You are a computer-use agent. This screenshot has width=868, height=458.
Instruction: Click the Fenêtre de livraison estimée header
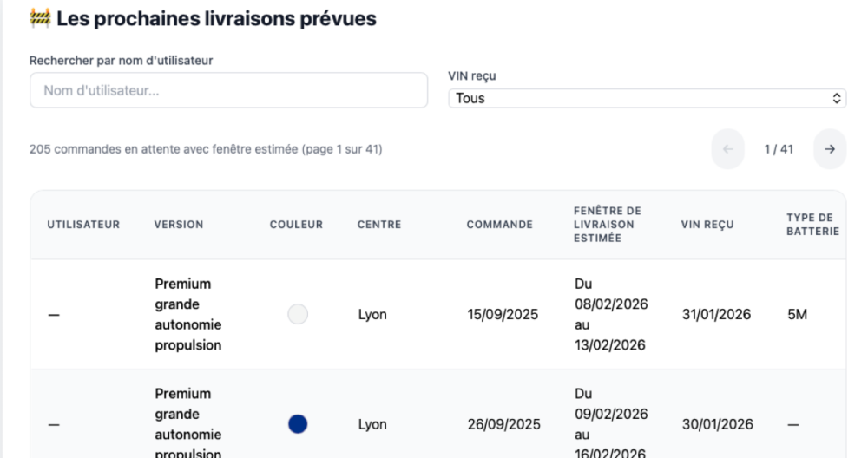click(x=607, y=225)
